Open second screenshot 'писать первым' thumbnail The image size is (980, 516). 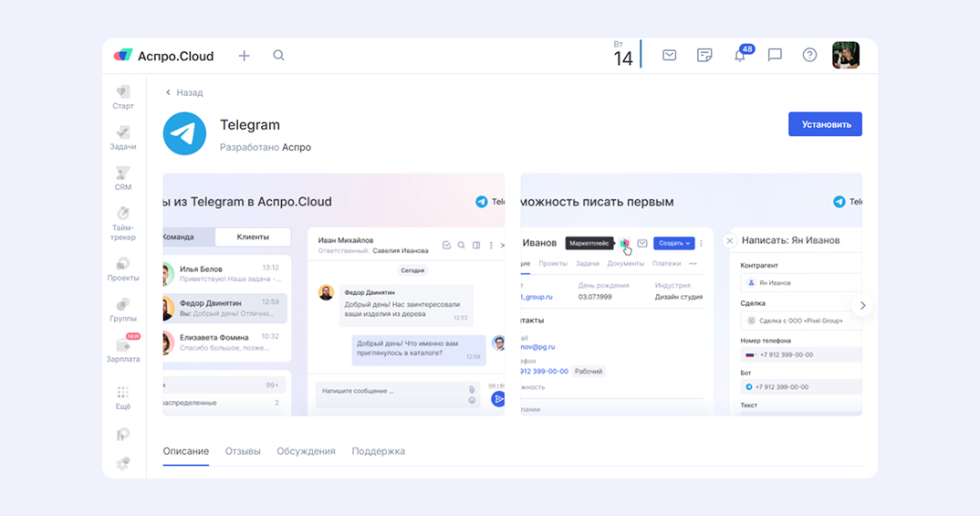(692, 295)
